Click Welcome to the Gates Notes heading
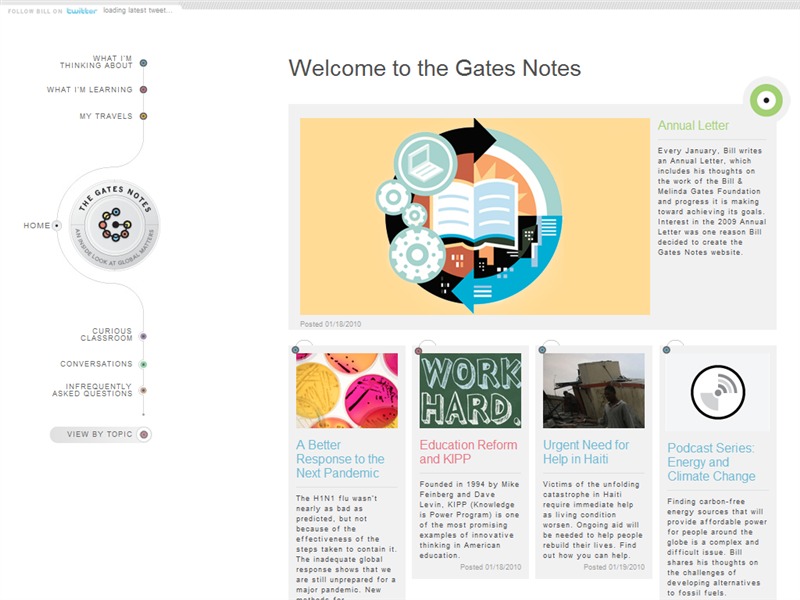800x600 pixels. click(435, 68)
